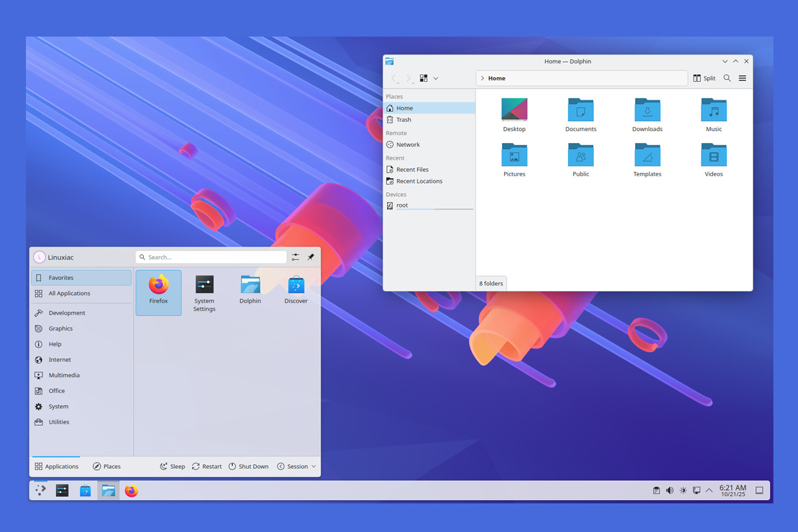Select Recent Locations in Dolphin sidebar
The height and width of the screenshot is (532, 798).
pyautogui.click(x=430, y=181)
